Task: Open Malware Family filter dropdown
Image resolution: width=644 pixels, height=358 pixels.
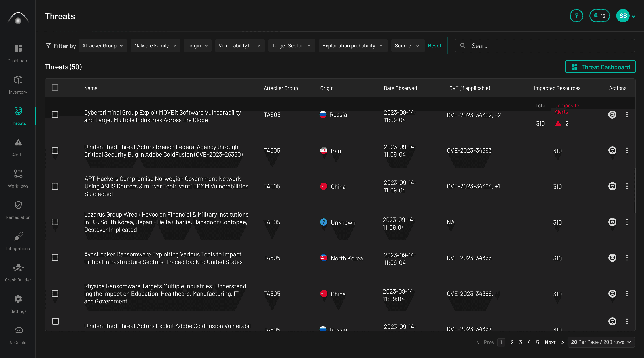Action: pos(155,46)
